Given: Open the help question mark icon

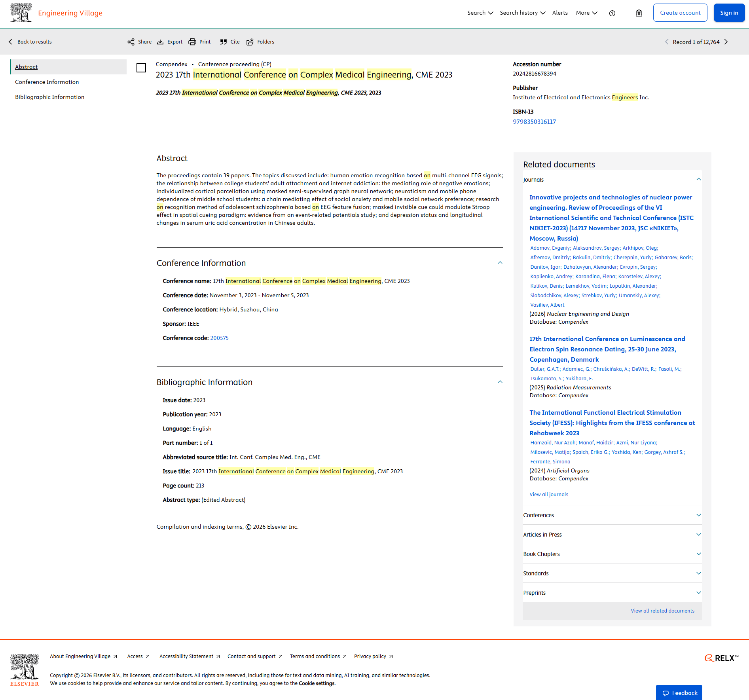Looking at the screenshot, I should (x=612, y=13).
